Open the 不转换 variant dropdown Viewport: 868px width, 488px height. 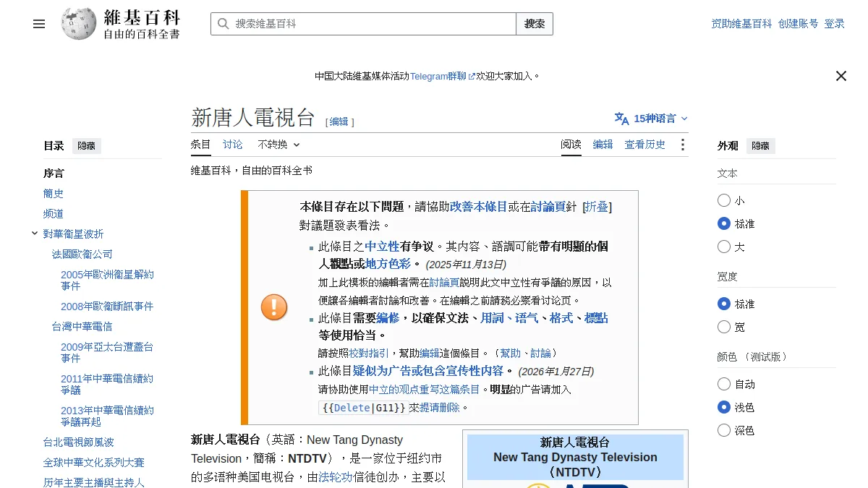278,145
